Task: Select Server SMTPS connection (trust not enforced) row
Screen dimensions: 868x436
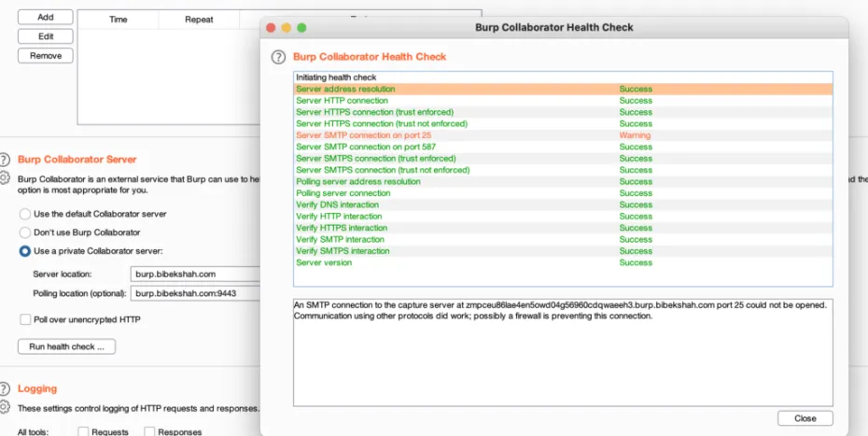Action: tap(563, 170)
